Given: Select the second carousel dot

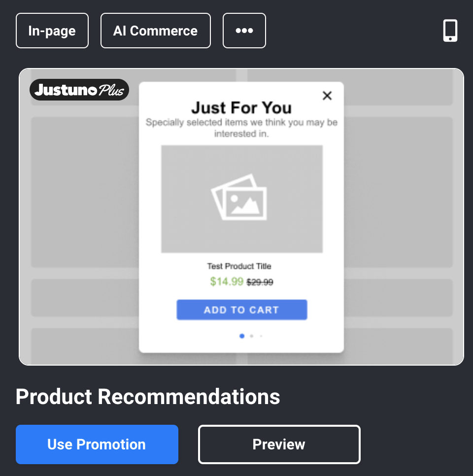Looking at the screenshot, I should (x=251, y=336).
